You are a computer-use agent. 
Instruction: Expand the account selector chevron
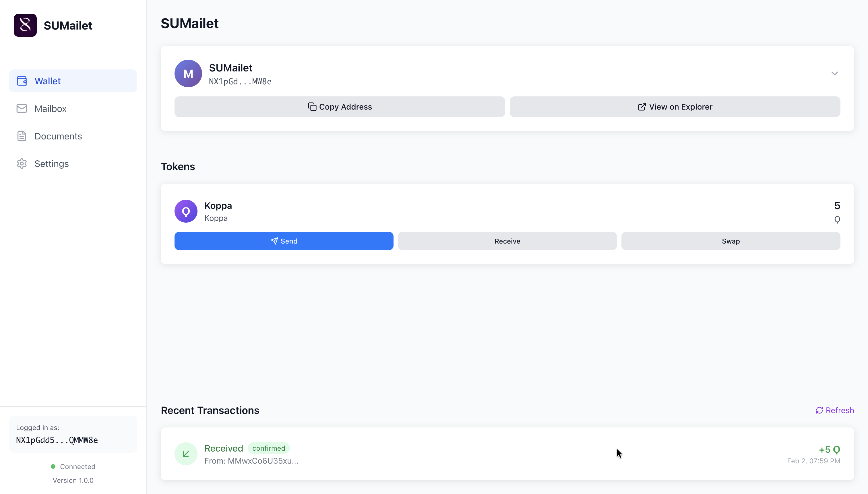pyautogui.click(x=834, y=73)
